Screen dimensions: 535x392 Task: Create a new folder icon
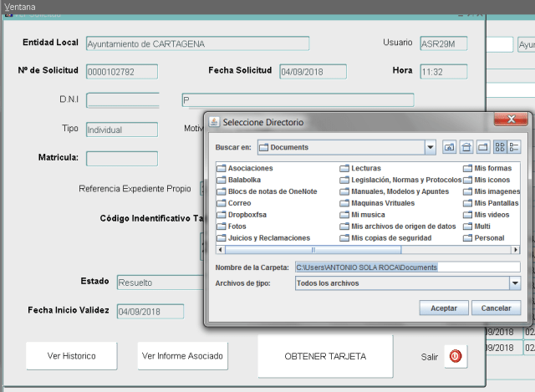point(483,147)
